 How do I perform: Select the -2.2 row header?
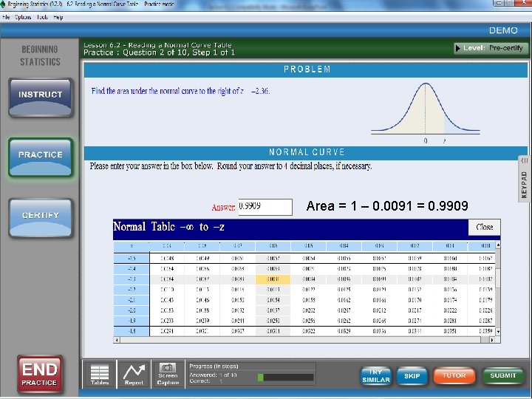[x=132, y=290]
